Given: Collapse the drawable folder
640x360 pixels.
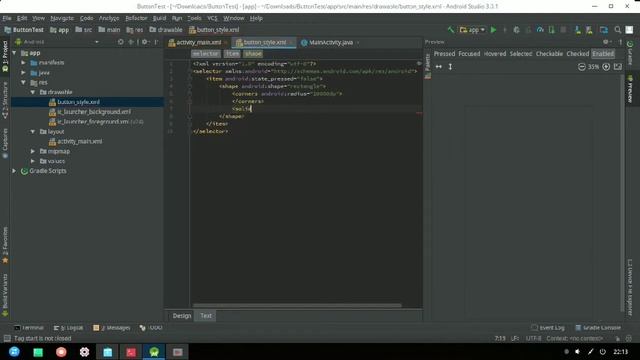Looking at the screenshot, I should (33, 92).
